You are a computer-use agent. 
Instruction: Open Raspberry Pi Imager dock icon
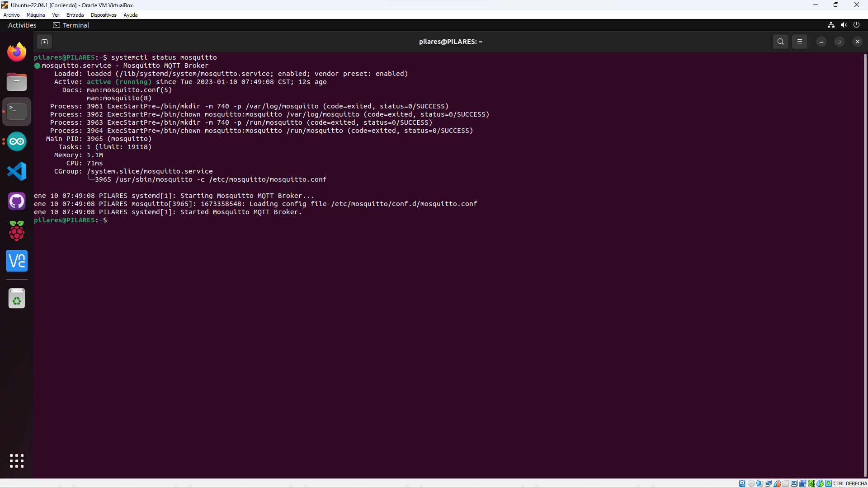pos(17,231)
